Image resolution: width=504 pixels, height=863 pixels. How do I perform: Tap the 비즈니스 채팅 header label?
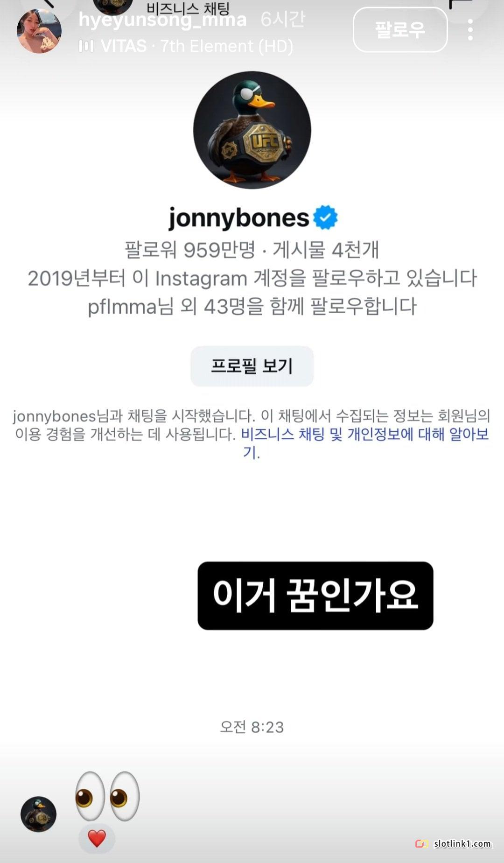(x=188, y=8)
